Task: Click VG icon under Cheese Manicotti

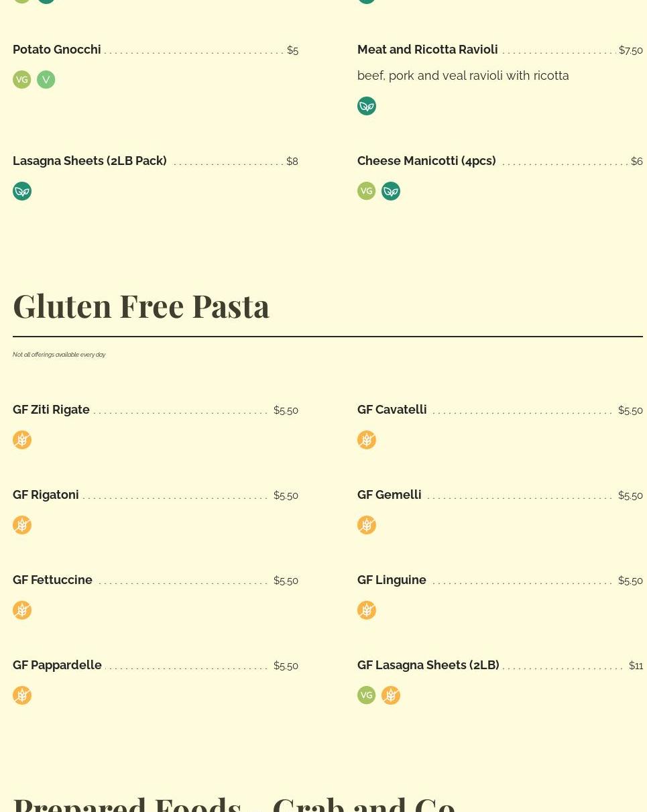Action: coord(367,191)
